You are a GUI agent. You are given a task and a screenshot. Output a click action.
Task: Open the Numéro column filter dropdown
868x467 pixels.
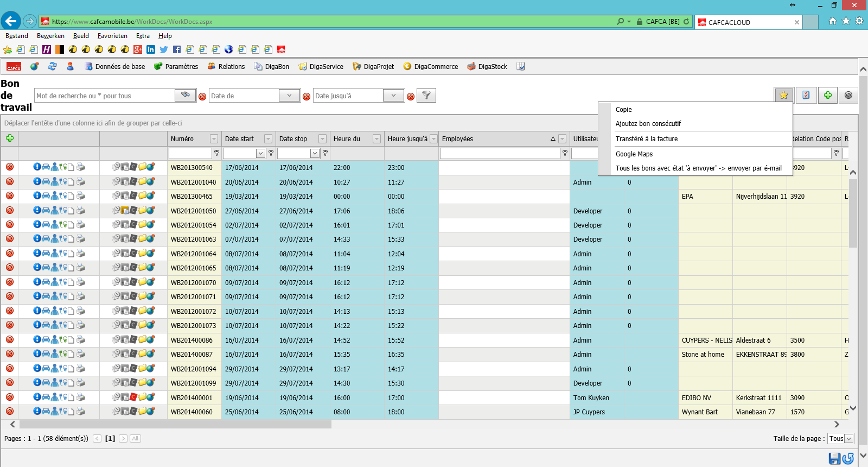(x=214, y=139)
